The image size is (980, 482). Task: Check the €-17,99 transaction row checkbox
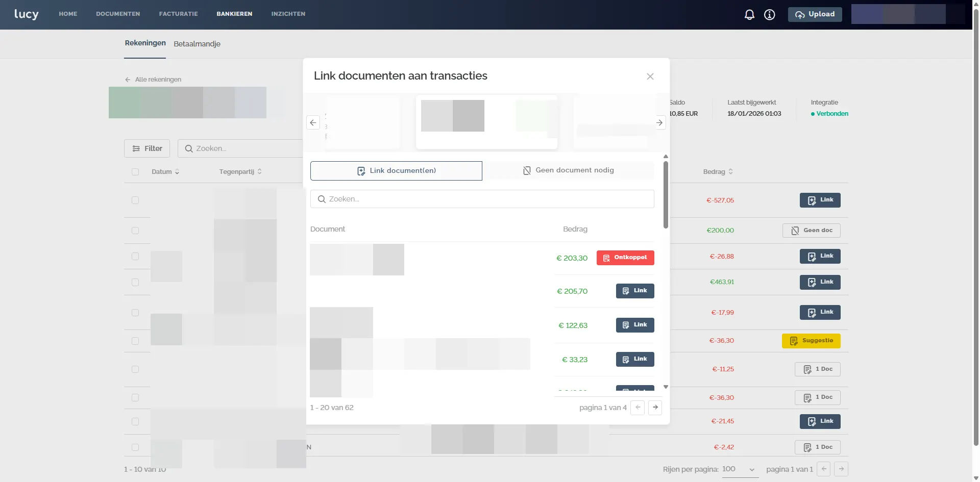pyautogui.click(x=135, y=313)
